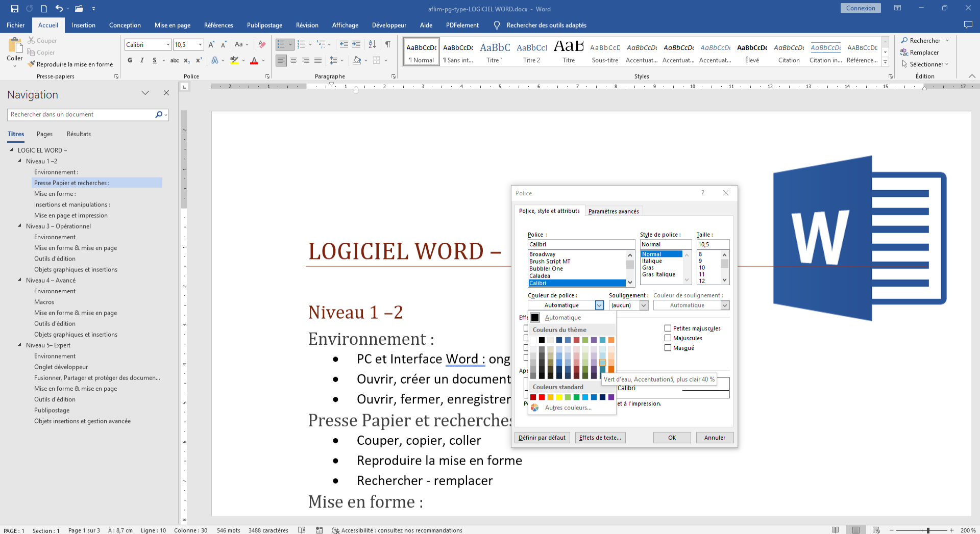Apply strikethrough (abc) formatting
Image resolution: width=980 pixels, height=534 pixels.
(175, 60)
